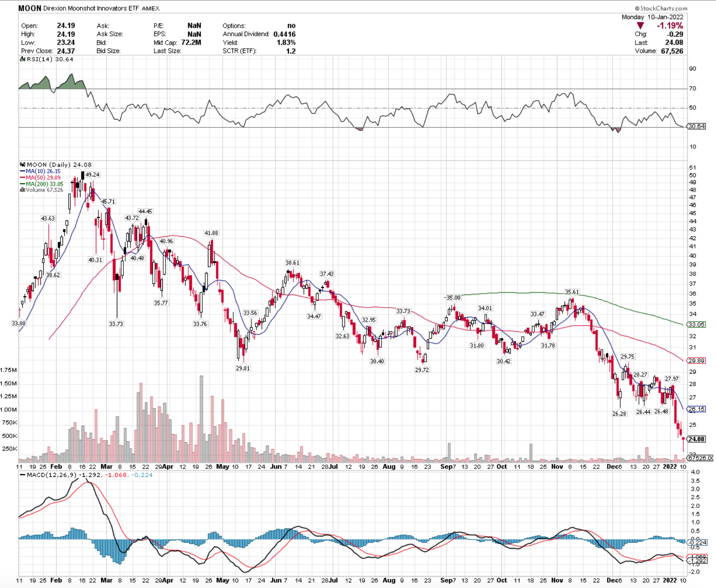
Task: Click the 26.15 blue tag on price axis
Action: point(696,409)
